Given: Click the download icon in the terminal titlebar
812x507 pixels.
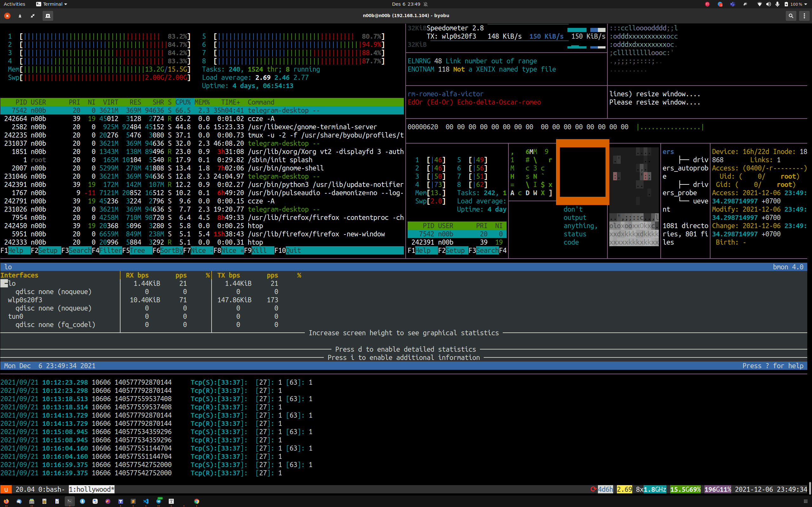Looking at the screenshot, I should (19, 16).
